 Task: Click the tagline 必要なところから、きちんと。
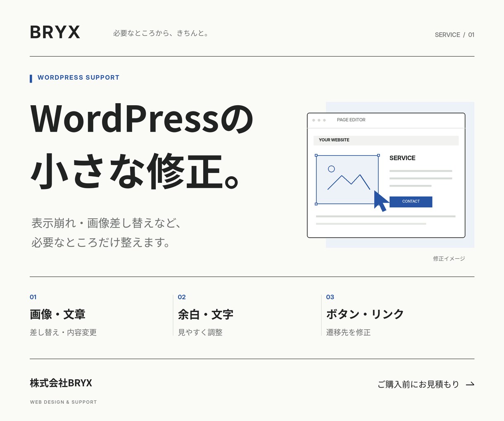161,33
